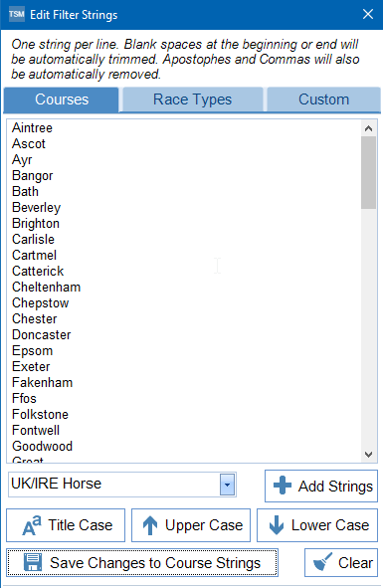The width and height of the screenshot is (383, 588).
Task: Click the UK/IRE Horse combo box text
Action: tap(57, 484)
